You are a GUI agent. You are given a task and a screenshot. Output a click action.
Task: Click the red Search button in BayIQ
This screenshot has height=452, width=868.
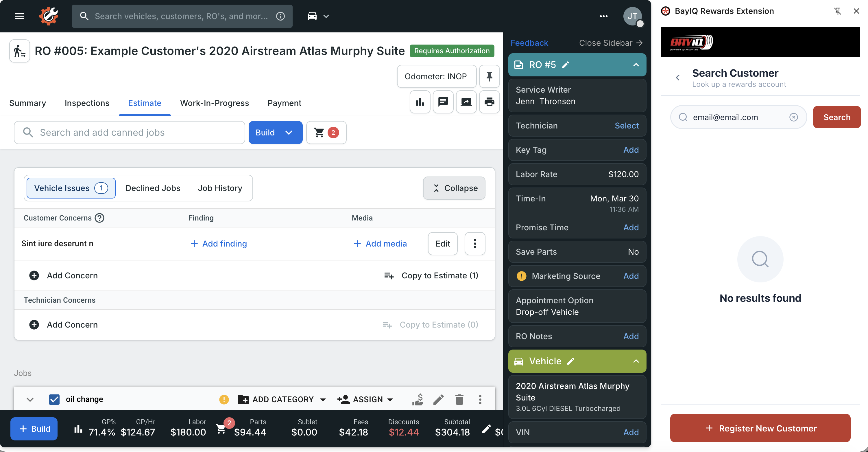(x=837, y=117)
